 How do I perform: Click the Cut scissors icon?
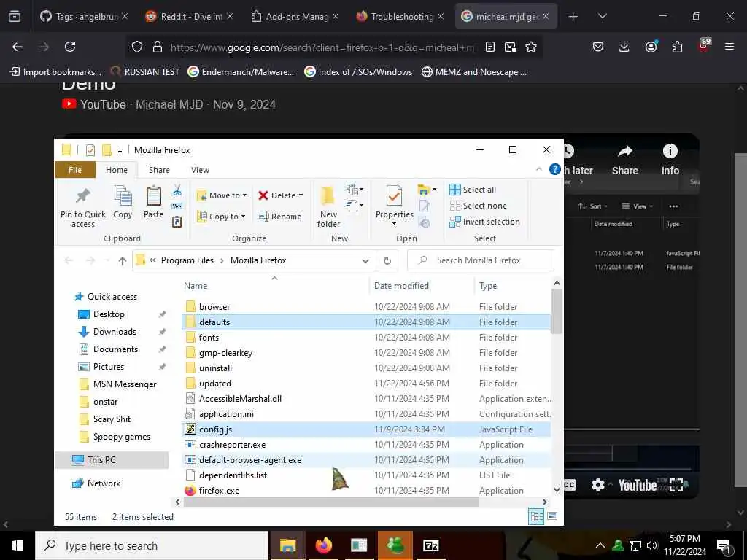point(177,190)
